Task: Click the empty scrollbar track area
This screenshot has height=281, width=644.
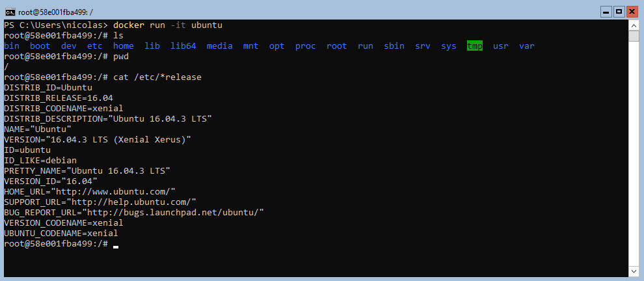Action: click(x=634, y=154)
